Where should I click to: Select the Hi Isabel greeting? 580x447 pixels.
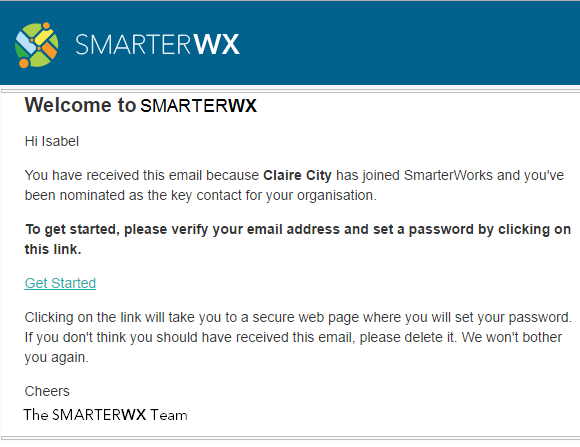(x=52, y=141)
